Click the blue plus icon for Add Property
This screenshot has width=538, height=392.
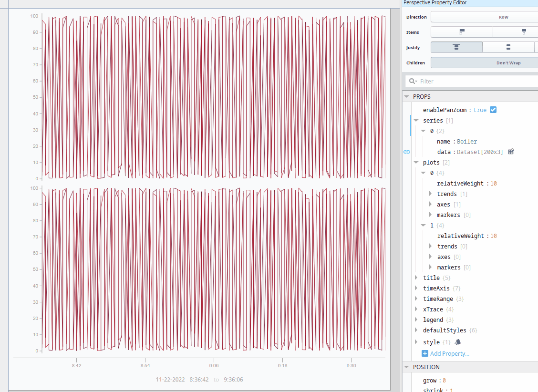pyautogui.click(x=424, y=353)
